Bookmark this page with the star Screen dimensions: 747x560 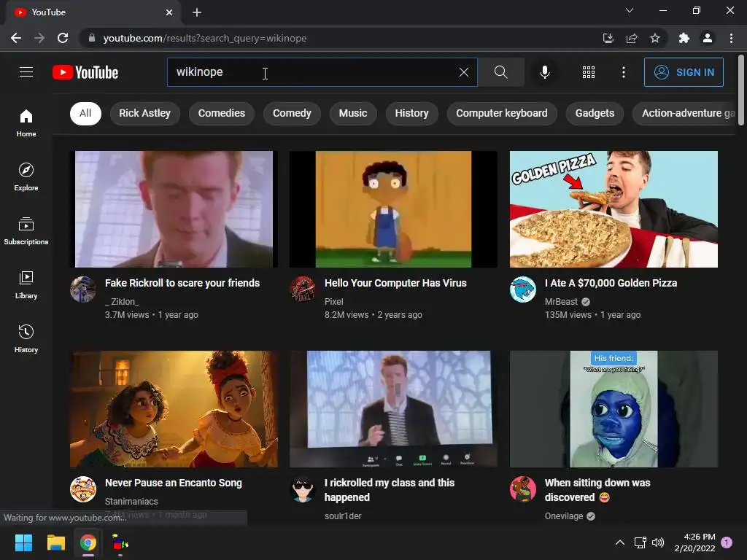point(655,38)
